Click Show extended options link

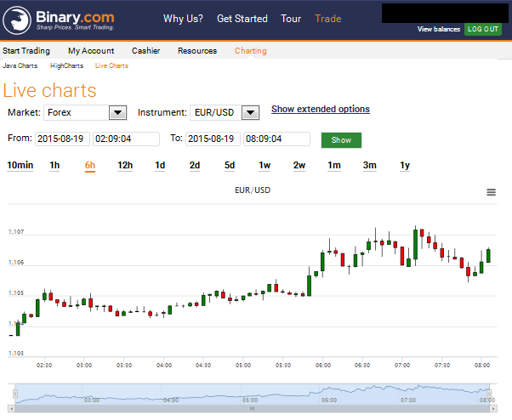[321, 109]
